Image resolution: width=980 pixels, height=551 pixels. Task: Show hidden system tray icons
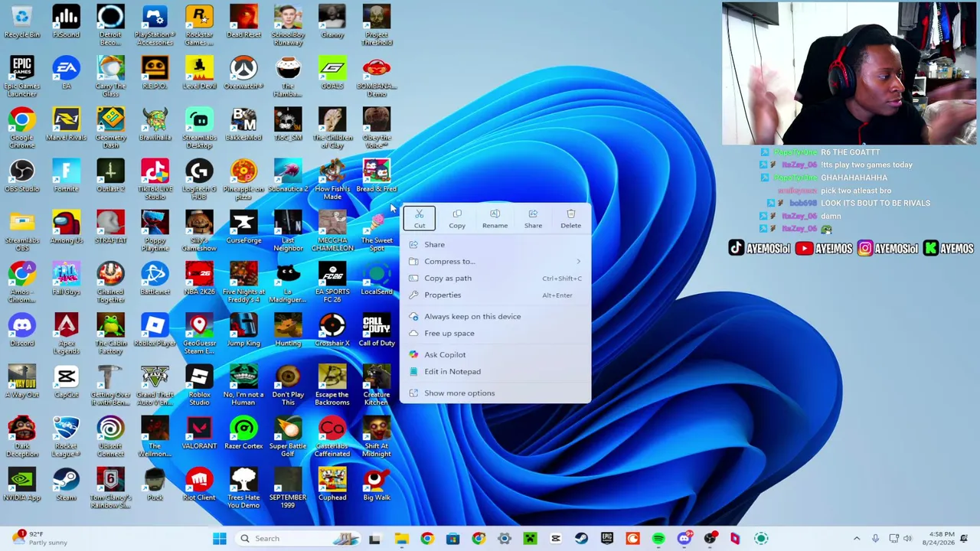857,539
